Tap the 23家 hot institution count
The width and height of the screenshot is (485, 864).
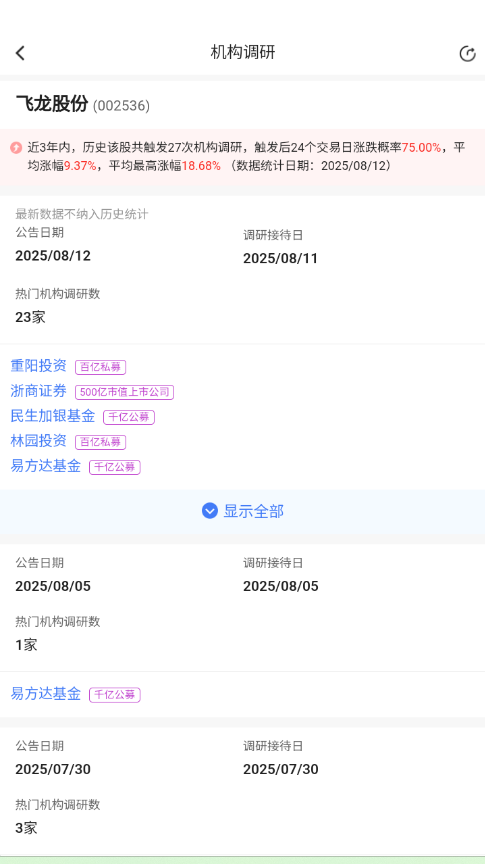pyautogui.click(x=30, y=317)
